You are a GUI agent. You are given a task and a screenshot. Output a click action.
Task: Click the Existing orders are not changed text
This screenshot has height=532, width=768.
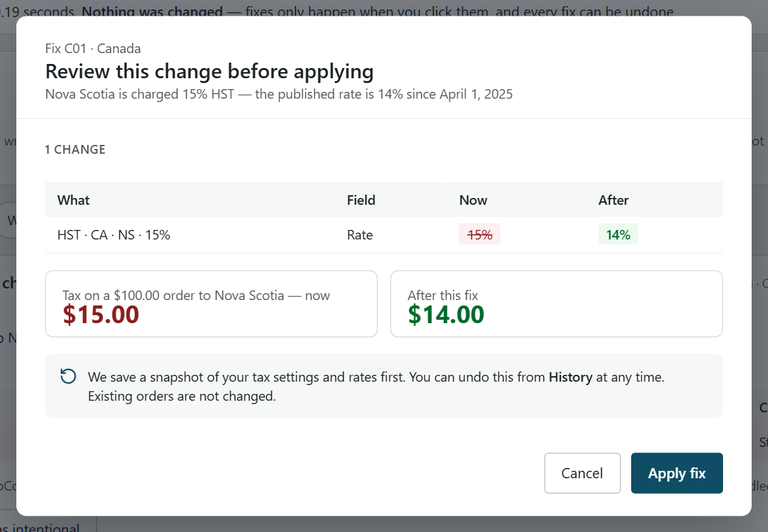[182, 396]
